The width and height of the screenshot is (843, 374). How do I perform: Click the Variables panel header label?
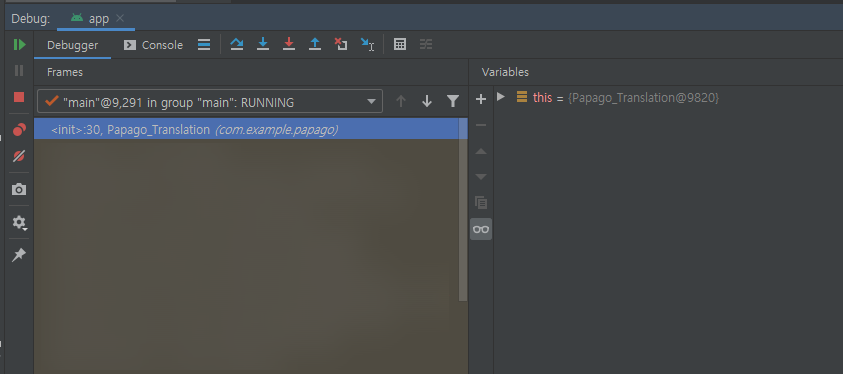[x=505, y=72]
